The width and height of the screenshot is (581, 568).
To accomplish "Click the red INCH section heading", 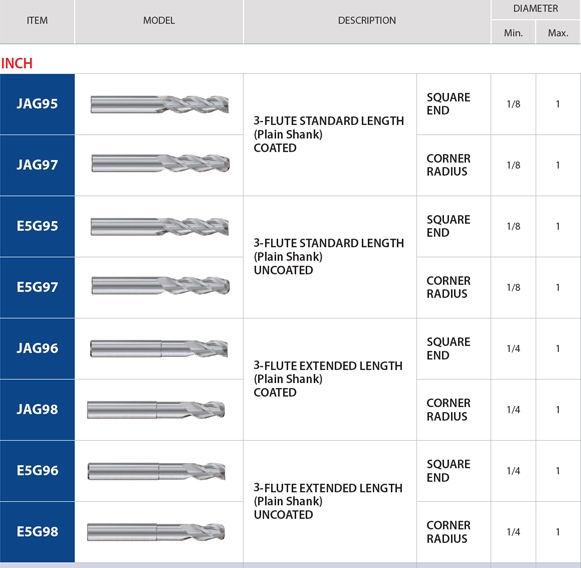I will [x=17, y=63].
